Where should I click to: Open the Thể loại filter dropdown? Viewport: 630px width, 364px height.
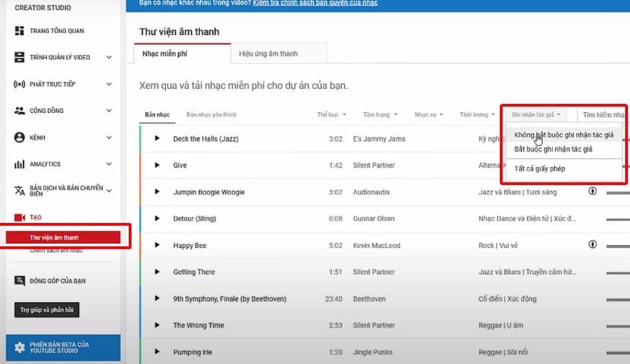point(331,114)
